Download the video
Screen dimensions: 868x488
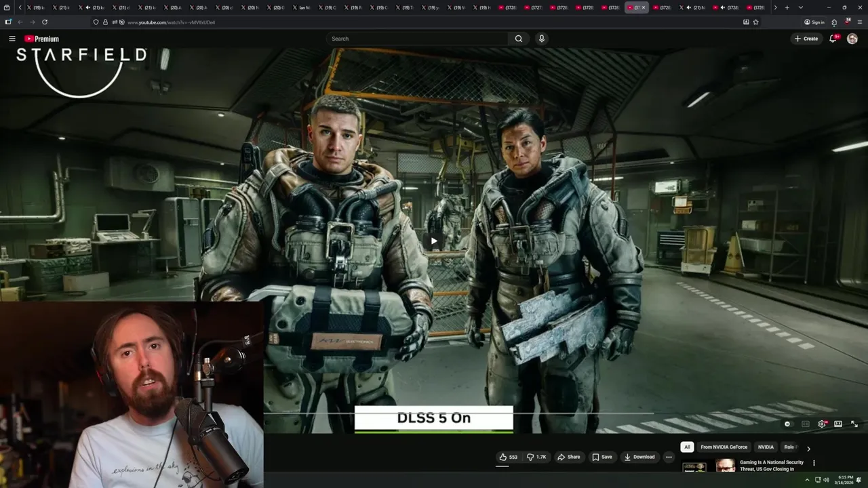pyautogui.click(x=639, y=457)
